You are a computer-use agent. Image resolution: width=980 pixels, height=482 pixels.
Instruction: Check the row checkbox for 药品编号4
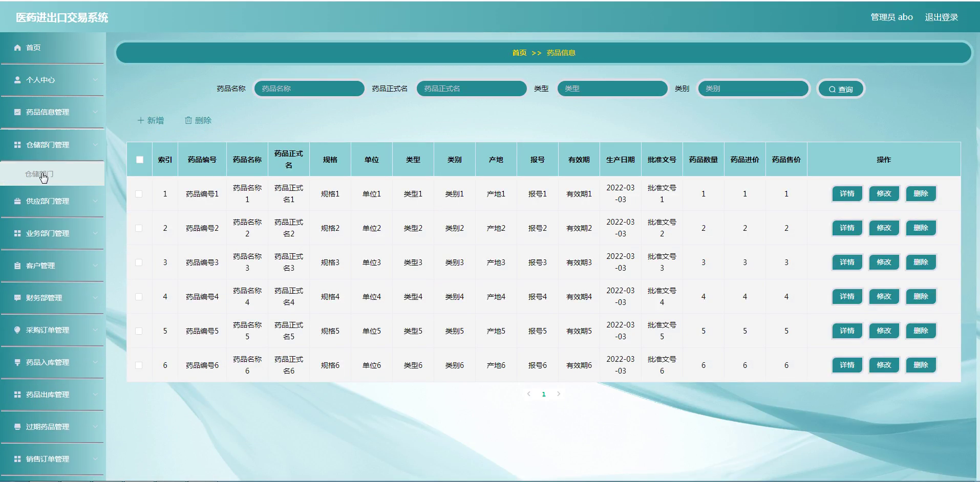tap(139, 297)
